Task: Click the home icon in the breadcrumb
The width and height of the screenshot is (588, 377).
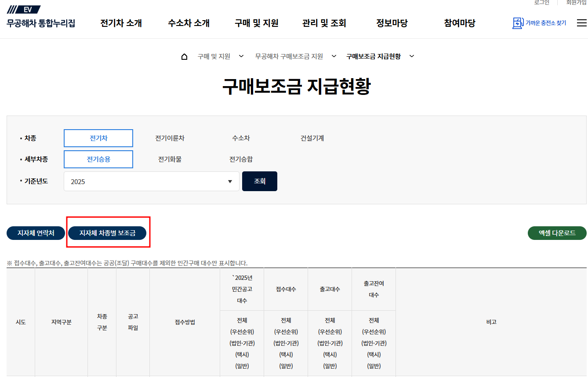Action: [x=184, y=56]
